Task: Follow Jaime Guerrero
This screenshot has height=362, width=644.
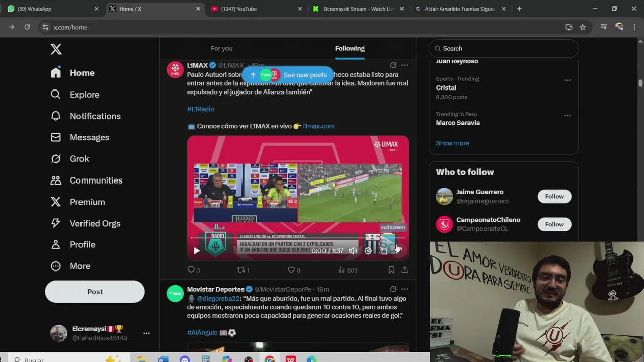Action: [x=554, y=196]
